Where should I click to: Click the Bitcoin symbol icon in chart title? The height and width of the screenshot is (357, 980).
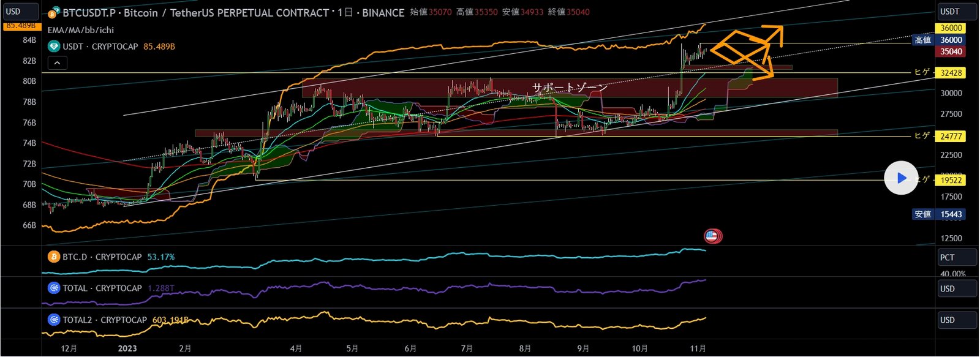tap(53, 12)
